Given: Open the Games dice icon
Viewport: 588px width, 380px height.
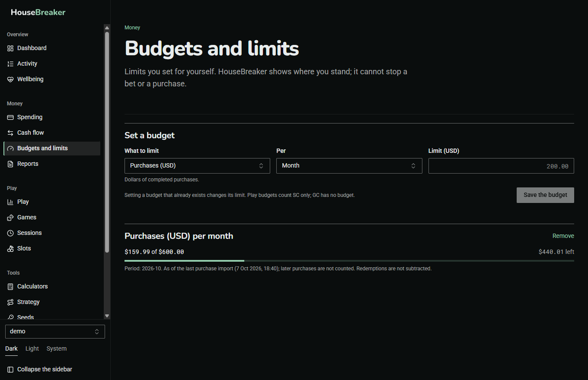Looking at the screenshot, I should (x=10, y=217).
